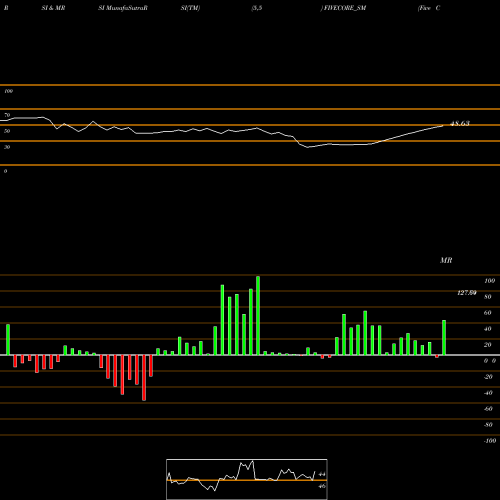Click the RSI axis label 30

pyautogui.click(x=7, y=147)
